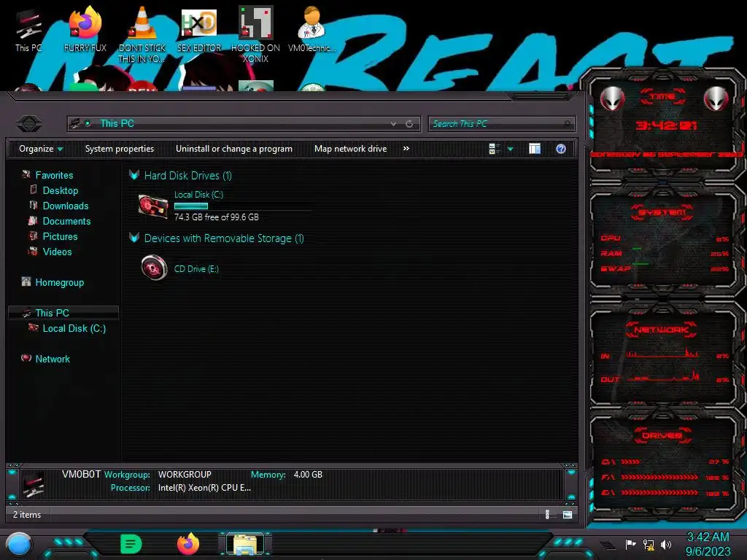Click the 74.3 GB free text

[x=216, y=217]
